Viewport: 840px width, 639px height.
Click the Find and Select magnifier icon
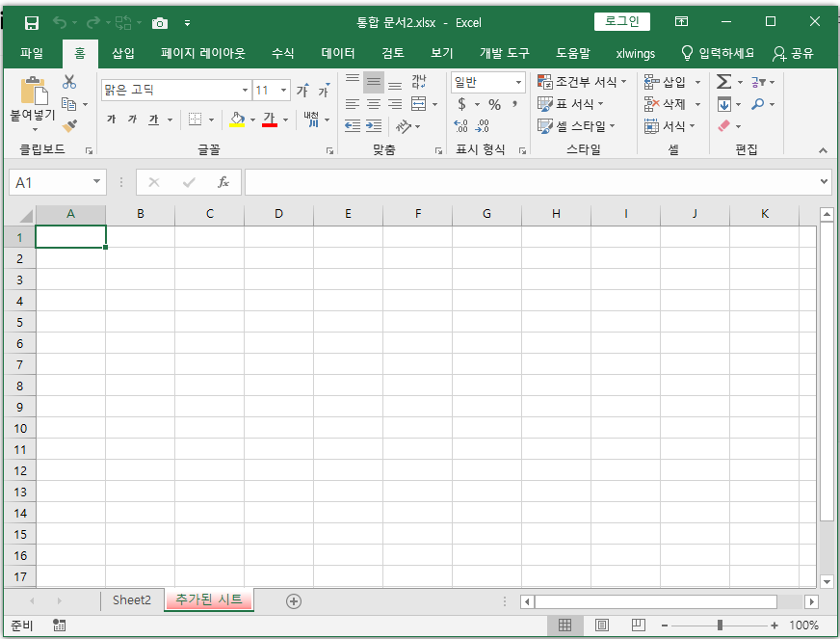click(757, 104)
